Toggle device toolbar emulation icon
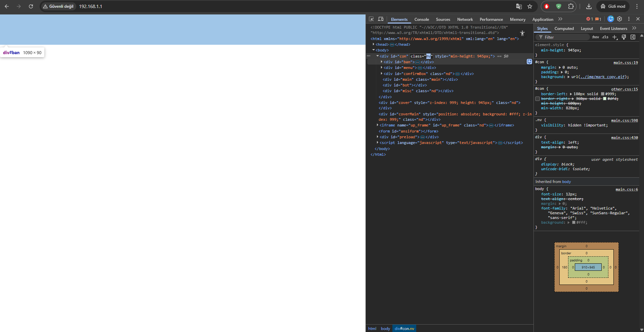 tap(381, 19)
